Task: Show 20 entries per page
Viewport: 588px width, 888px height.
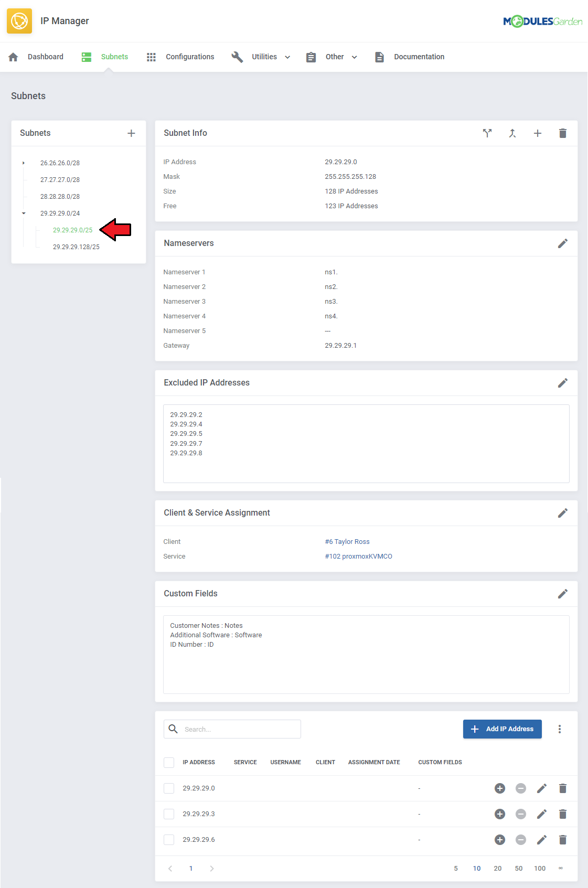Action: click(498, 869)
